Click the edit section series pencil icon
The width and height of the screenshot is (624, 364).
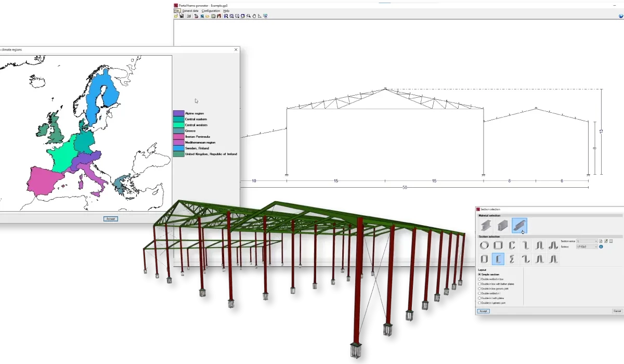point(606,241)
